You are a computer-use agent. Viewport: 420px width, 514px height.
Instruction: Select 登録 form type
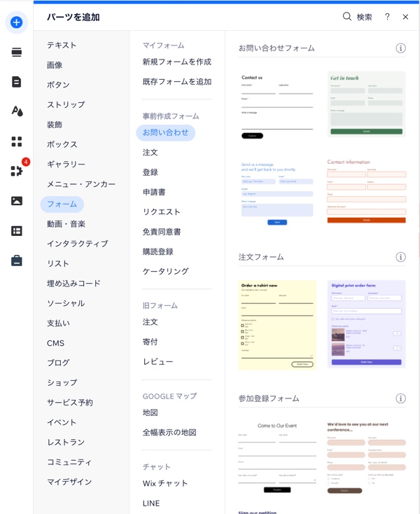click(x=150, y=172)
